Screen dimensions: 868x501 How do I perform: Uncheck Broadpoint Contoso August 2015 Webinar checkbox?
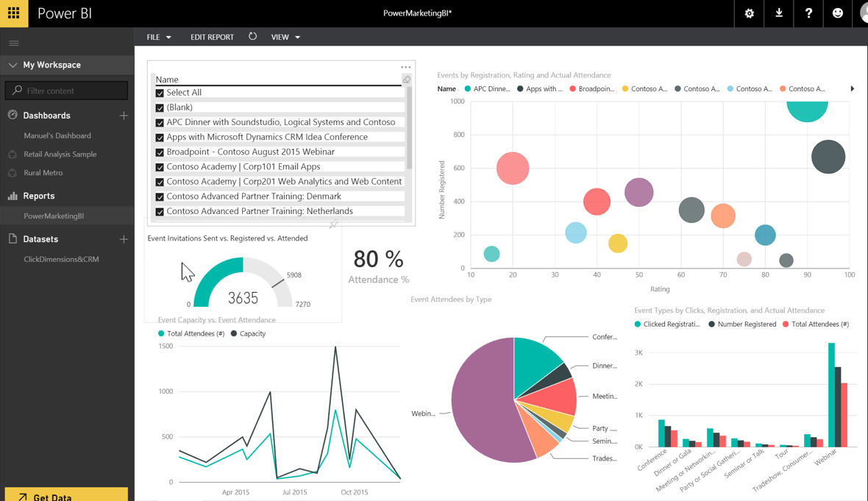160,152
